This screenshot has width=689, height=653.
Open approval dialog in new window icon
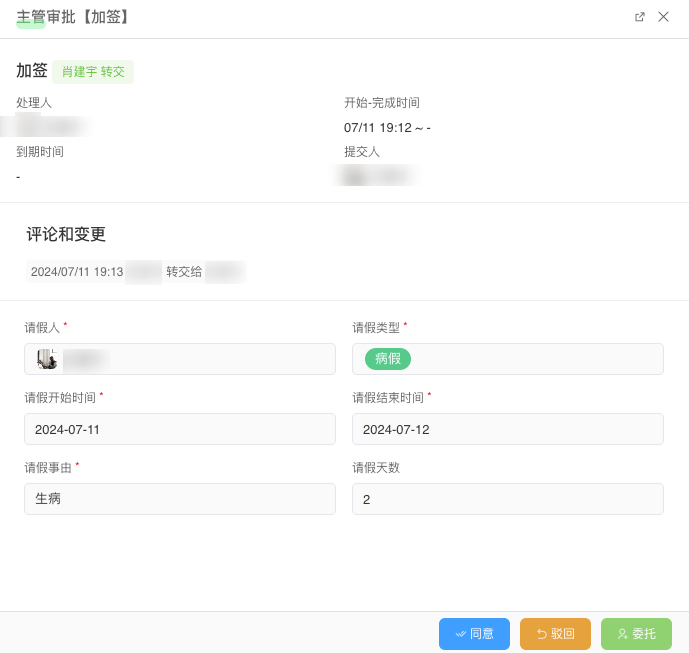(640, 17)
